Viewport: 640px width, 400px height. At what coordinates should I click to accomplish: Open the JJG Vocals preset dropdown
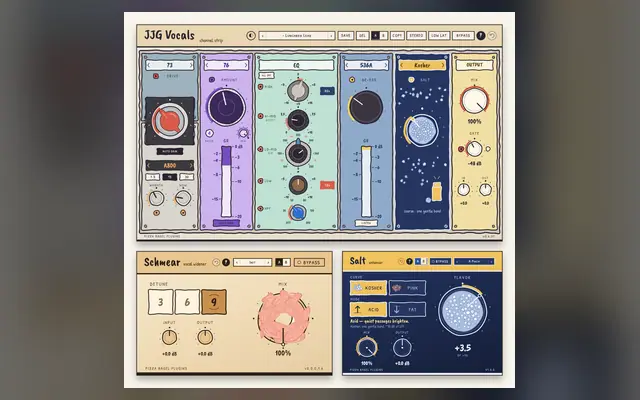[x=298, y=36]
